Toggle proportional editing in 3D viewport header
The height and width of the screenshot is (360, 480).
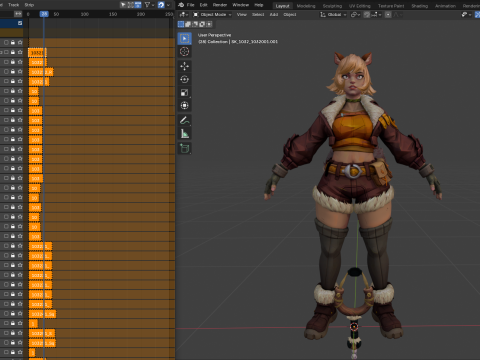tap(388, 15)
